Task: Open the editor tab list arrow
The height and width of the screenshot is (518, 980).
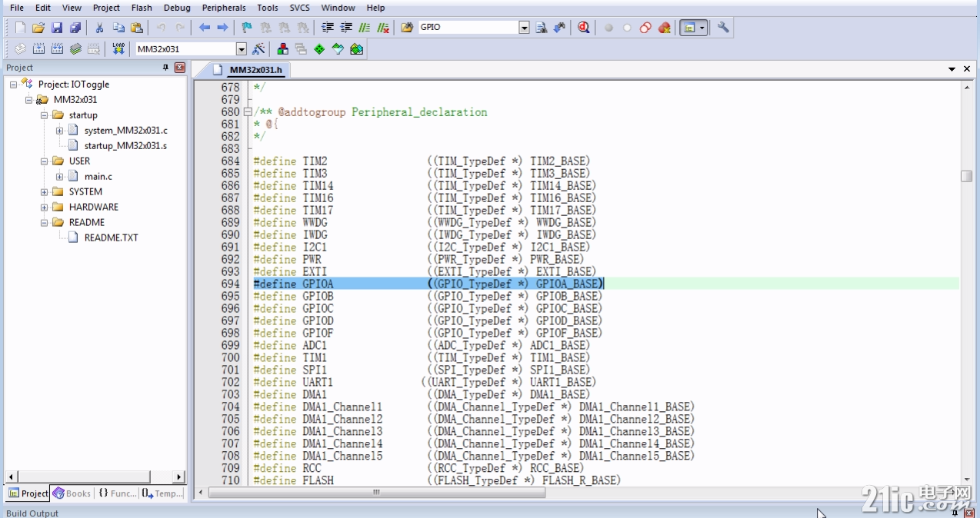Action: click(x=952, y=69)
